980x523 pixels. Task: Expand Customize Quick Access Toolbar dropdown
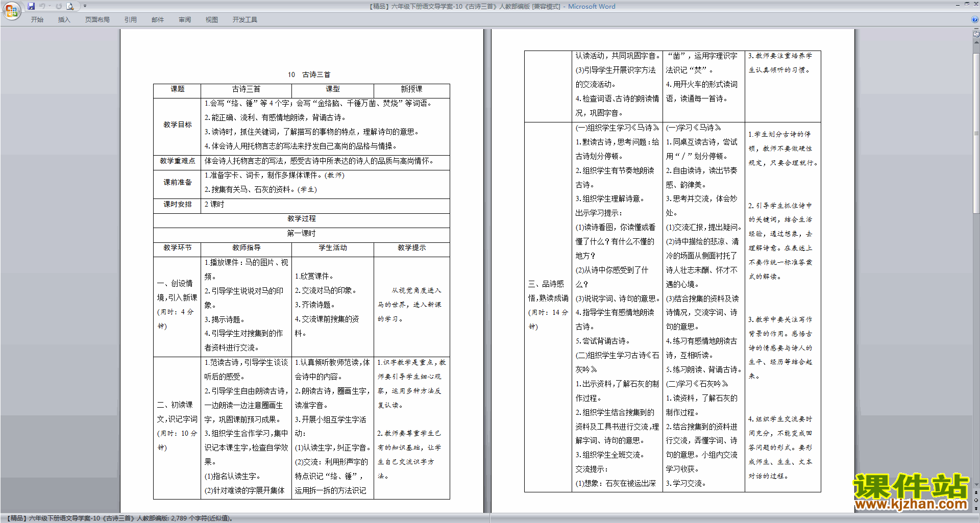(85, 6)
